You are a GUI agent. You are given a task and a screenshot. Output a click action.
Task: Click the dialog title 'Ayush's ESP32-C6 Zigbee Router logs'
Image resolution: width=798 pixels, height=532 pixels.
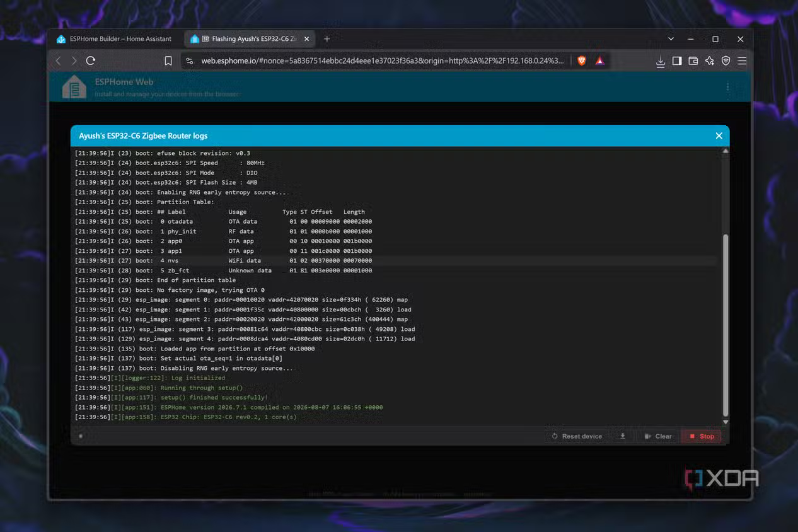[x=143, y=136]
